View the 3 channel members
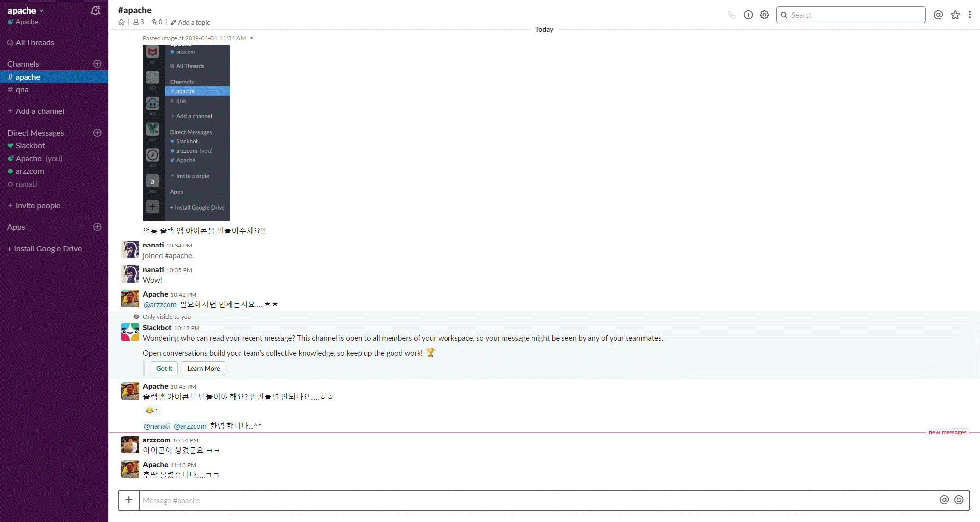This screenshot has width=980, height=522. (139, 22)
